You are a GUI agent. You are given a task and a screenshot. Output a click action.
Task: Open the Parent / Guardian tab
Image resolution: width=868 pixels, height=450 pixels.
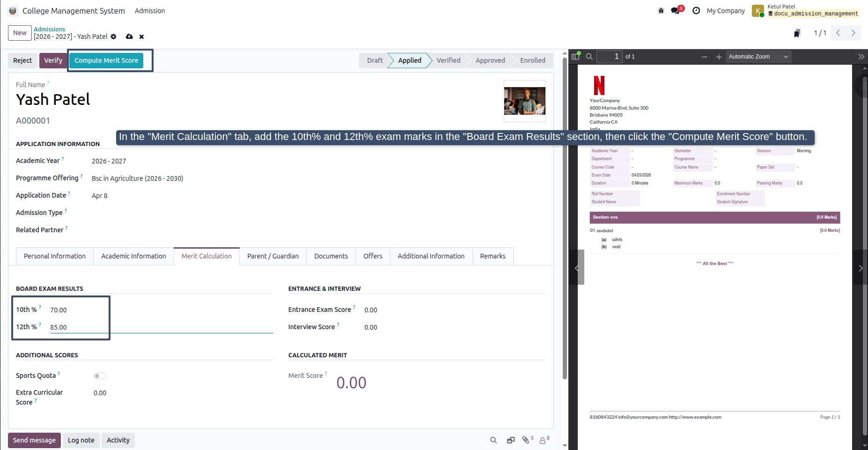pyautogui.click(x=273, y=256)
